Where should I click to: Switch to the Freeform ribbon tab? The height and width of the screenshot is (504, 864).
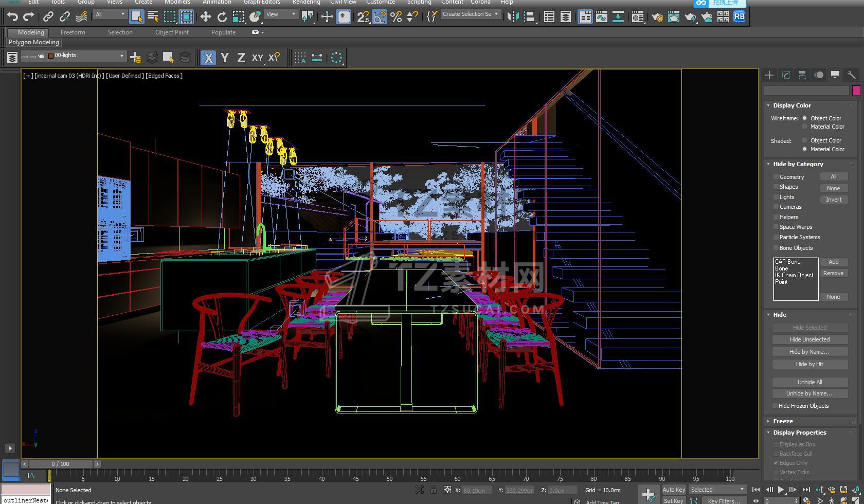(73, 32)
